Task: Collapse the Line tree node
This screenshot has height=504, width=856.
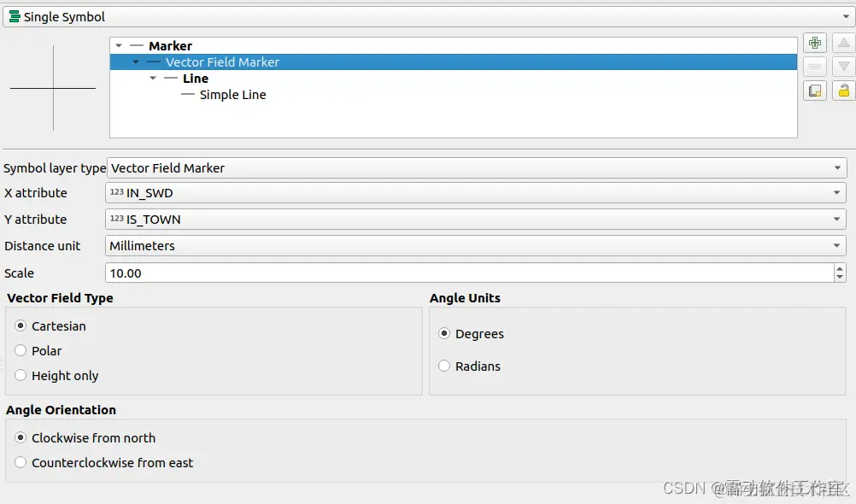Action: (153, 78)
